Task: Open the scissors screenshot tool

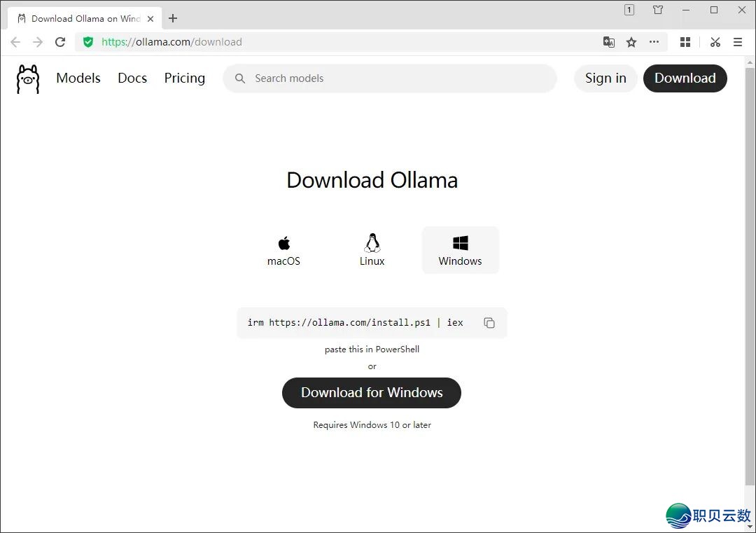Action: click(715, 42)
